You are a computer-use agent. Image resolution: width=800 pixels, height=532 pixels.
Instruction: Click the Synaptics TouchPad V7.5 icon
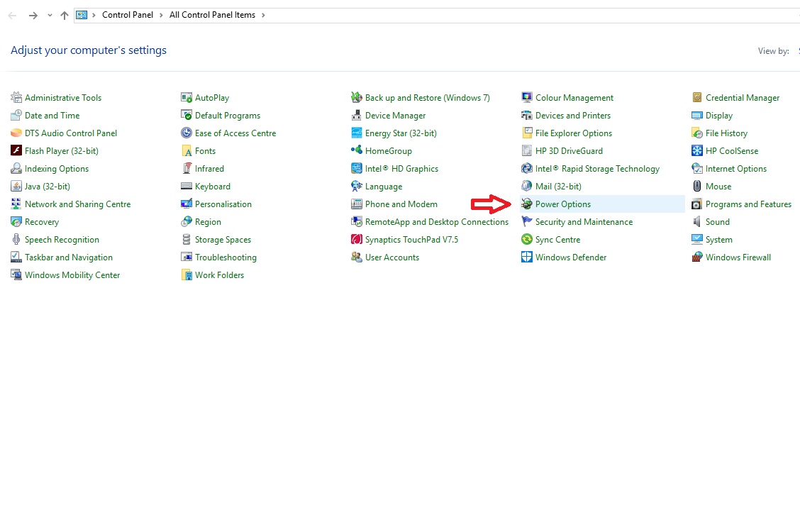click(x=357, y=240)
